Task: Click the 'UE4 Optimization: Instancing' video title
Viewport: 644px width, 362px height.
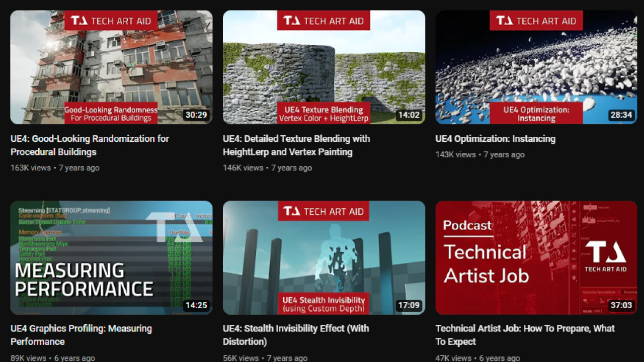Action: (495, 139)
